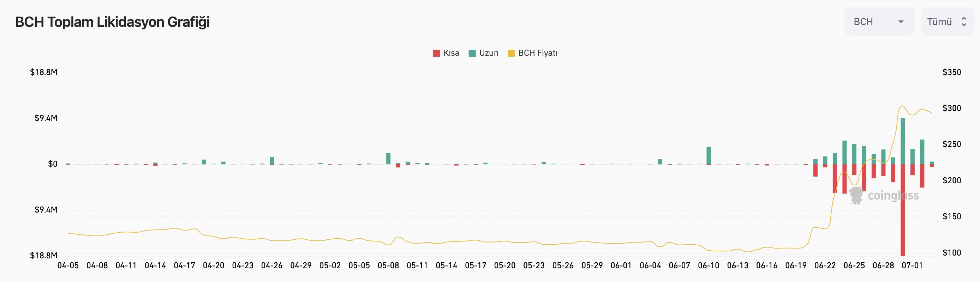This screenshot has height=282, width=980.
Task: Toggle the yellow BCH Fiyatı legend swatch
Action: 511,53
